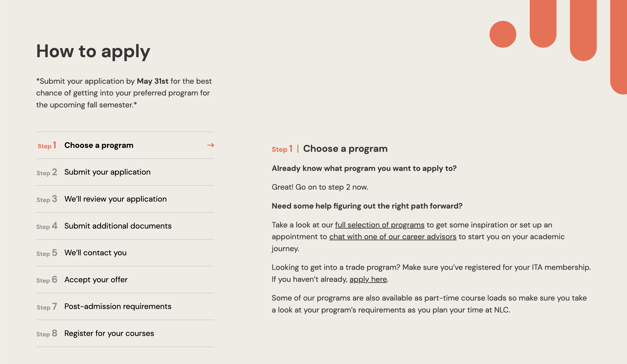This screenshot has width=627, height=364.
Task: Follow the full selection of programs link
Action: 379,225
